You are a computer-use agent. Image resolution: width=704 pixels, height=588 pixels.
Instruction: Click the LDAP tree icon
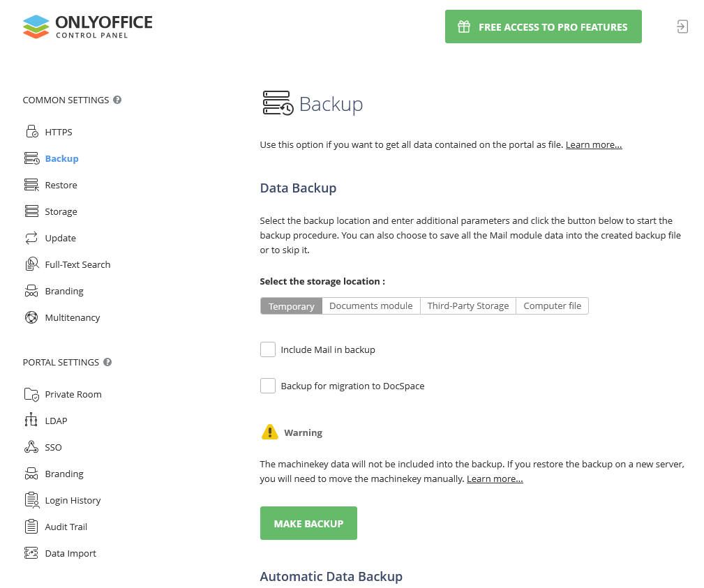[31, 421]
